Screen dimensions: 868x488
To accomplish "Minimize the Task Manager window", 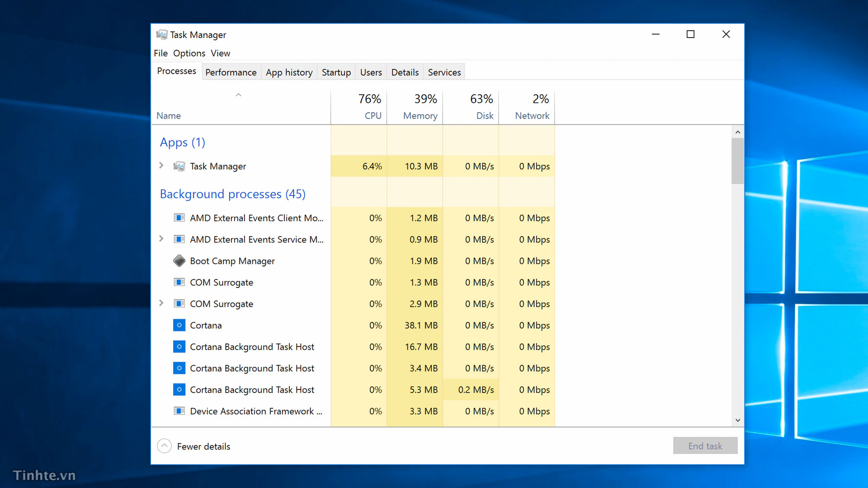I will pos(655,34).
